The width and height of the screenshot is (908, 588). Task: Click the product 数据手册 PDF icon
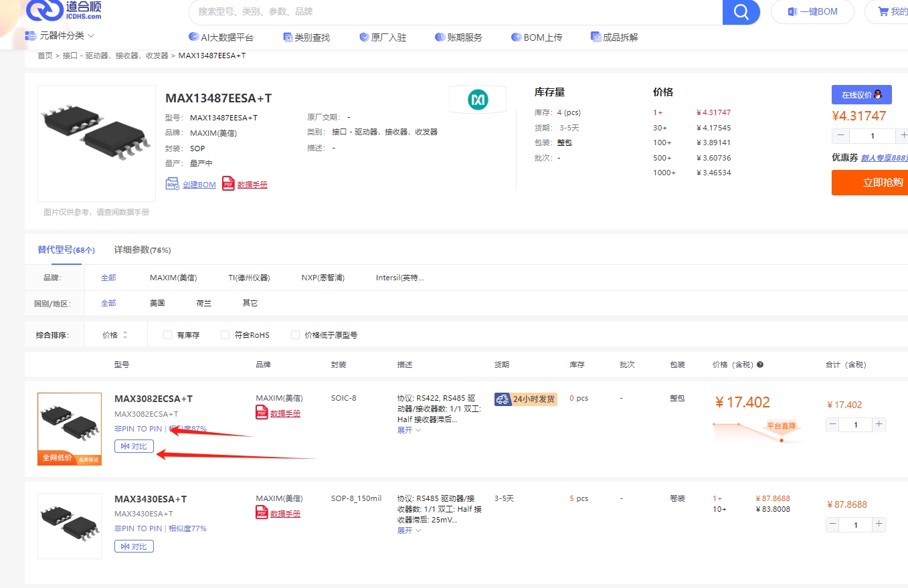click(229, 184)
